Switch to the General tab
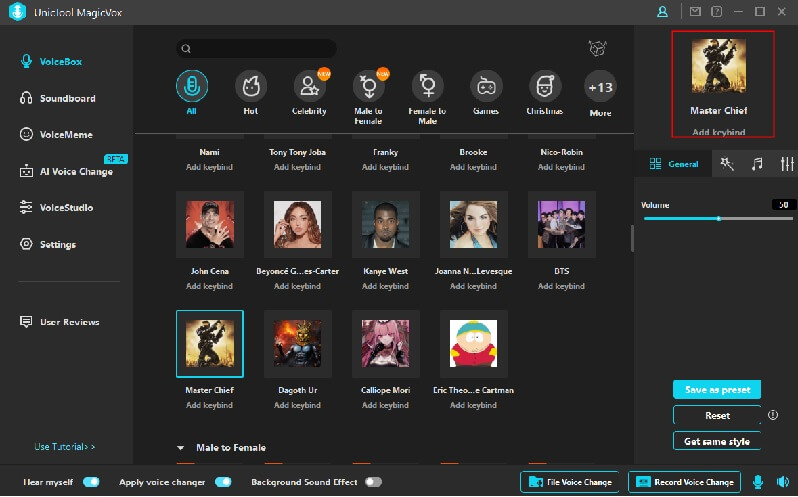The height and width of the screenshot is (497, 798). pyautogui.click(x=673, y=164)
